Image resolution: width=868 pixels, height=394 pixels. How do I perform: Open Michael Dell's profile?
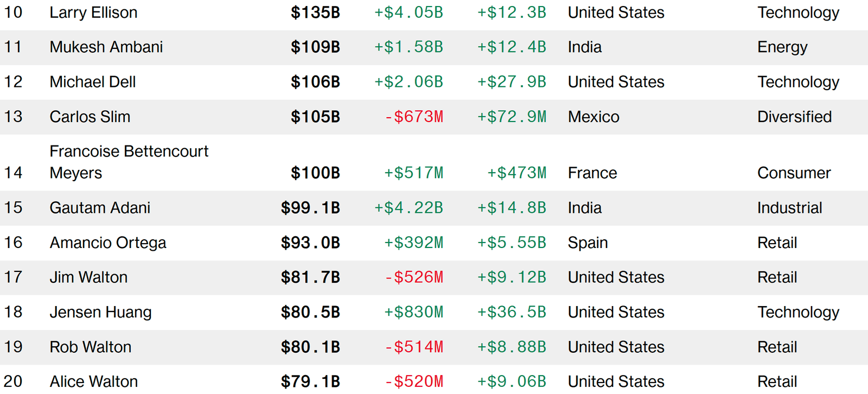point(92,82)
